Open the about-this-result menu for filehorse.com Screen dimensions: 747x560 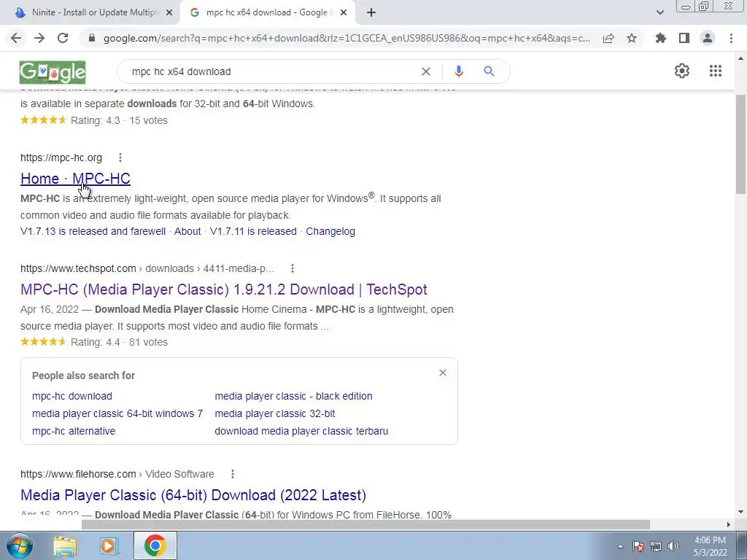tap(233, 474)
